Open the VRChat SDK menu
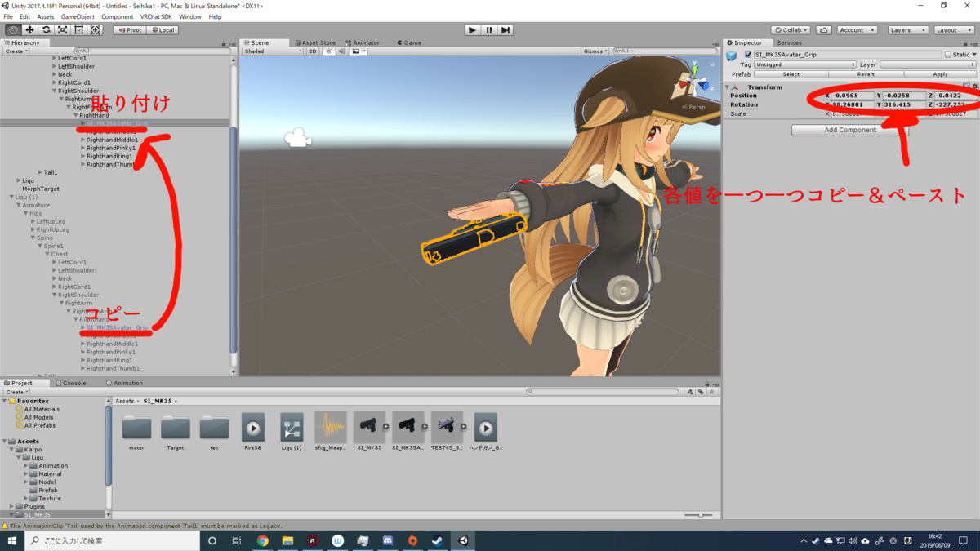 coord(156,16)
